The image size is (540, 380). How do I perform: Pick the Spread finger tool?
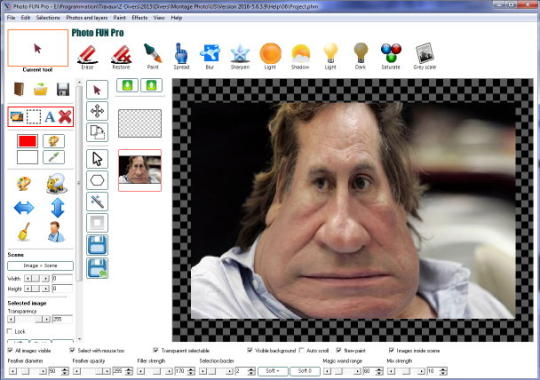click(x=181, y=55)
